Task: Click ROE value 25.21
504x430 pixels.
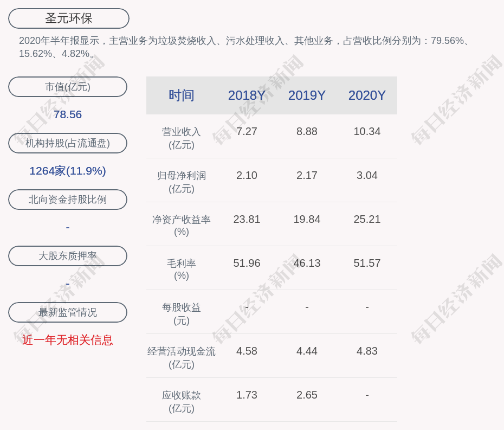Action: 367,220
